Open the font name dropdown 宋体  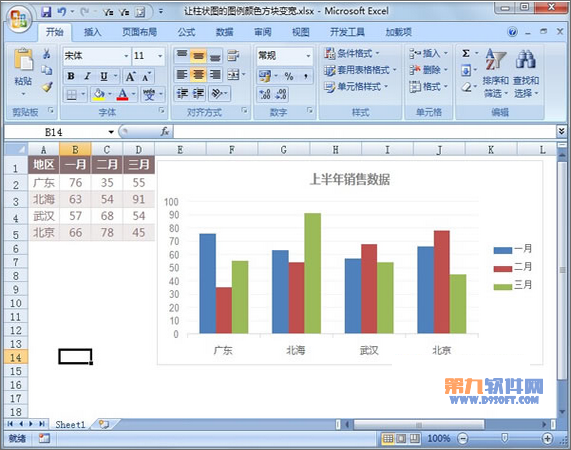126,56
